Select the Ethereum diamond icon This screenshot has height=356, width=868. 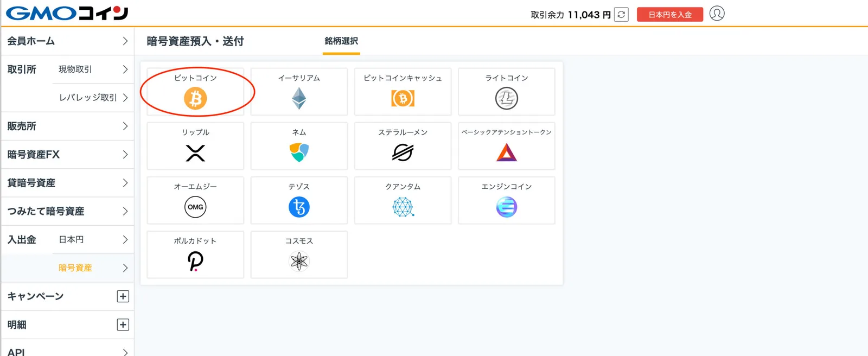click(299, 99)
